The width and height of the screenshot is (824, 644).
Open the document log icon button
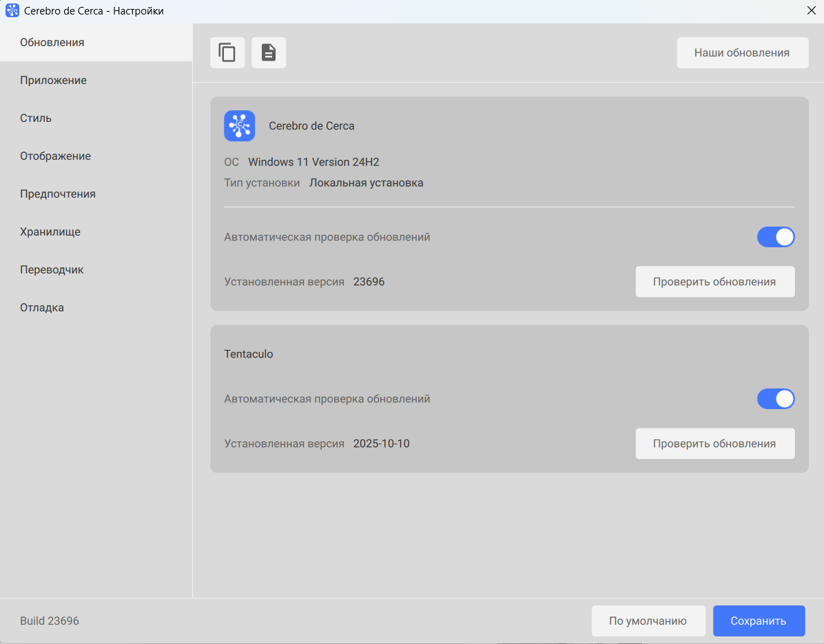pos(269,53)
